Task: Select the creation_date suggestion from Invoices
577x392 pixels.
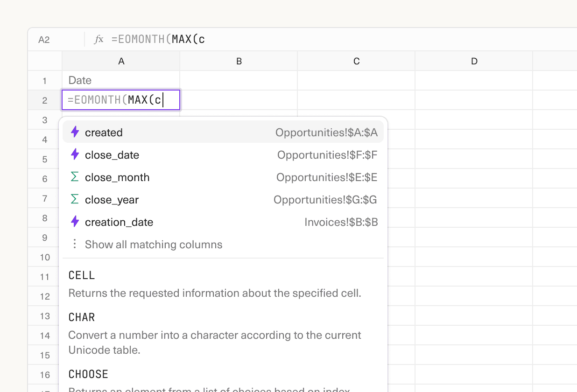Action: (119, 222)
